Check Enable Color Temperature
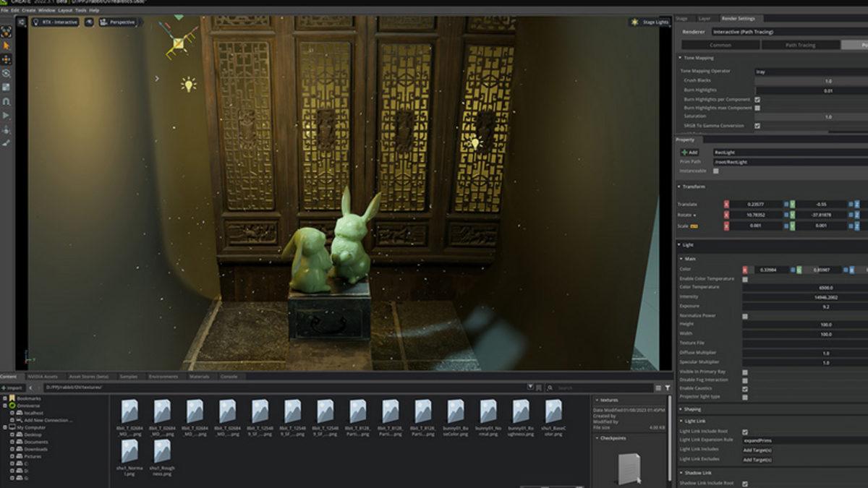868x488 pixels. (745, 278)
